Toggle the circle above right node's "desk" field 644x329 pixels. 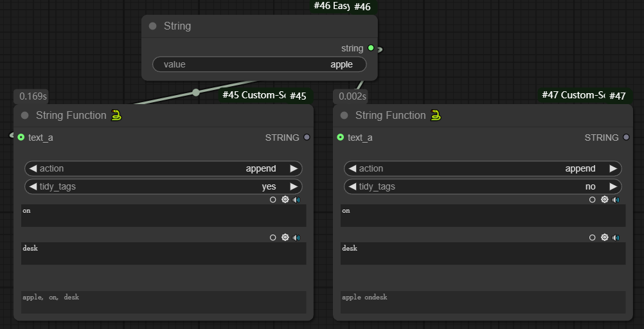pos(593,238)
